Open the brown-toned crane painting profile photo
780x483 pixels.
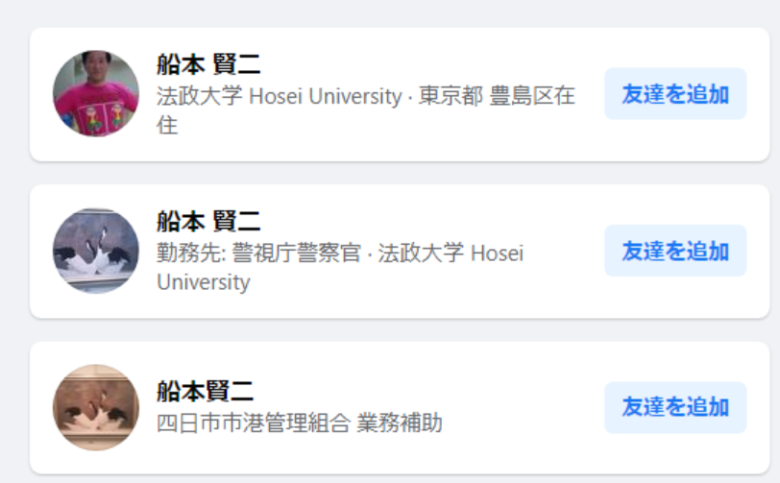click(96, 408)
